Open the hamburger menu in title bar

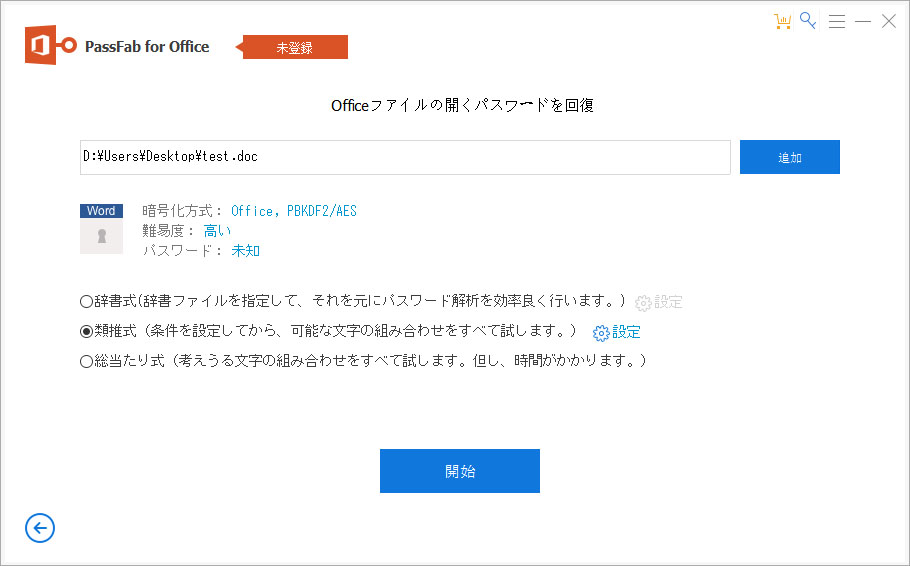[837, 21]
